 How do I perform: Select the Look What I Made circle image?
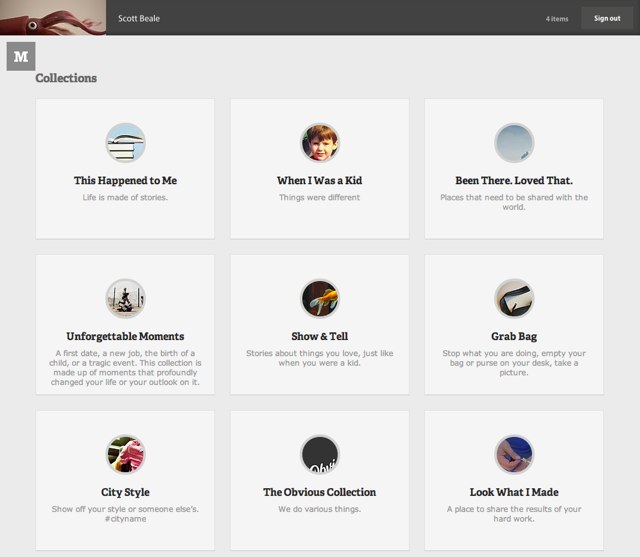(x=514, y=454)
